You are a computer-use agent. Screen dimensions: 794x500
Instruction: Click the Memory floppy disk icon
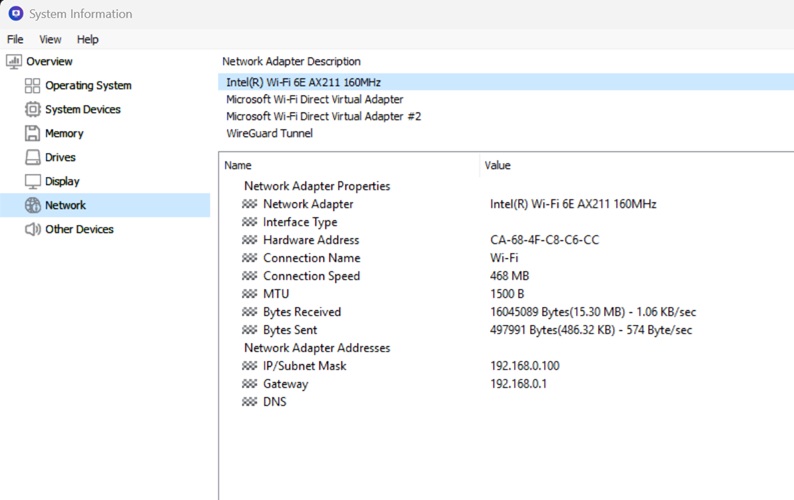click(x=32, y=134)
